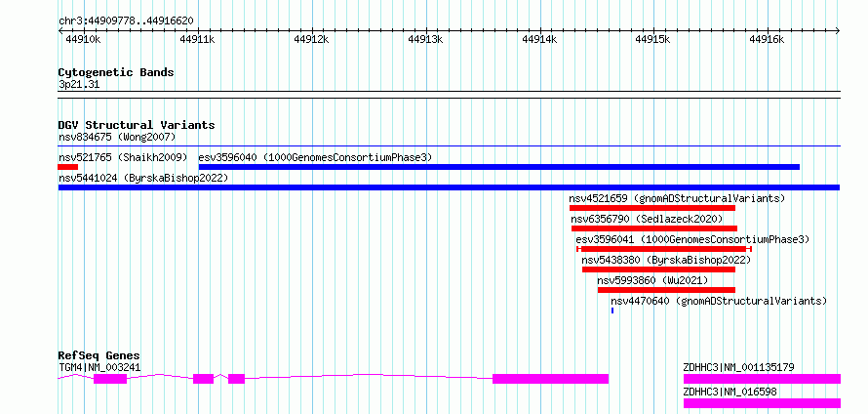Click the 44912k ruler tick label

click(311, 39)
